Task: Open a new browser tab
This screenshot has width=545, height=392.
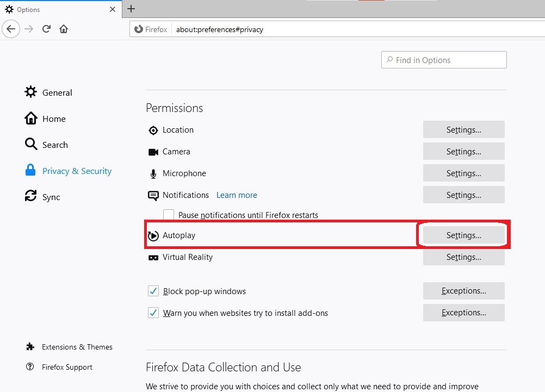Action: coord(131,9)
